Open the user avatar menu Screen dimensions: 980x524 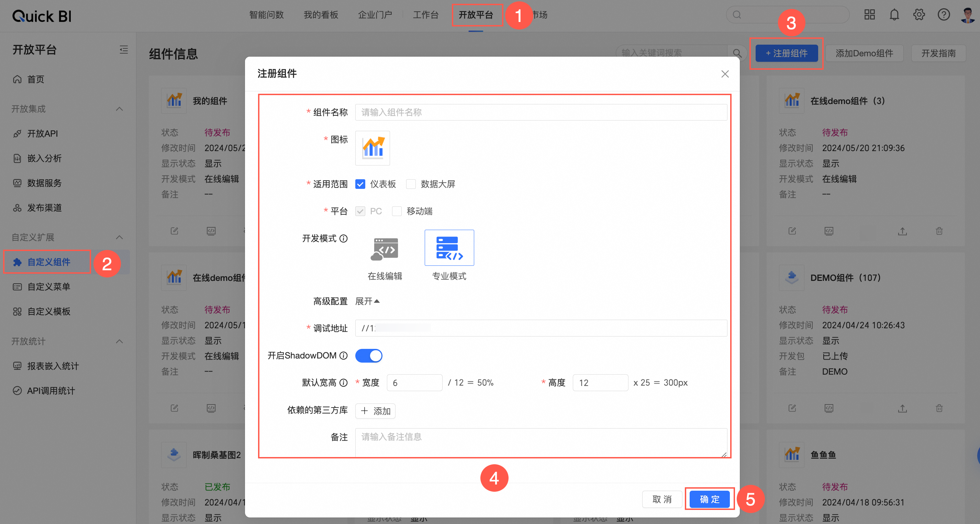click(x=968, y=15)
